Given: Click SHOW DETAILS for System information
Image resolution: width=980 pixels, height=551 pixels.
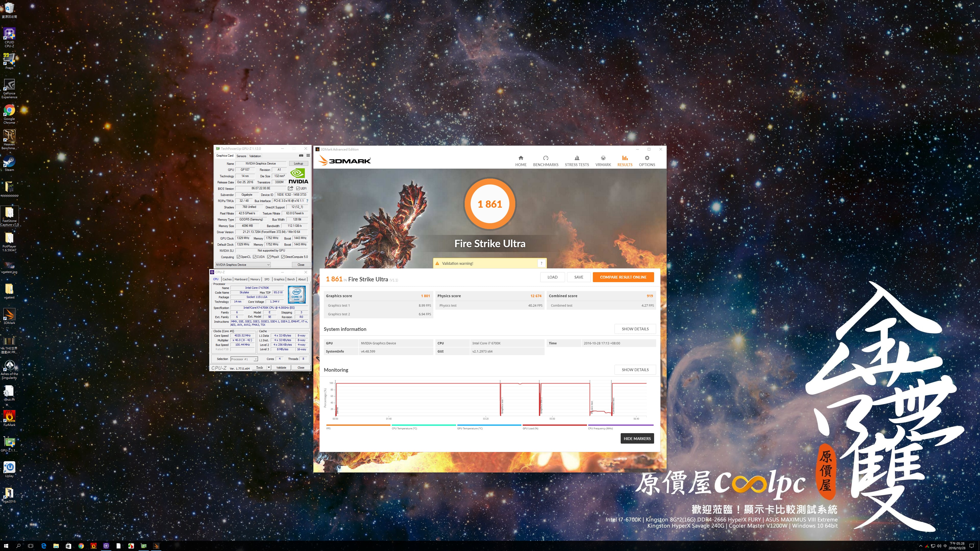Looking at the screenshot, I should (x=635, y=329).
